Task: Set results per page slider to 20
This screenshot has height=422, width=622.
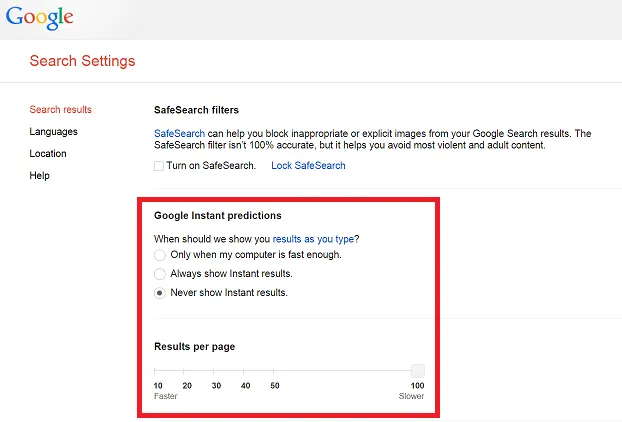Action: point(184,371)
